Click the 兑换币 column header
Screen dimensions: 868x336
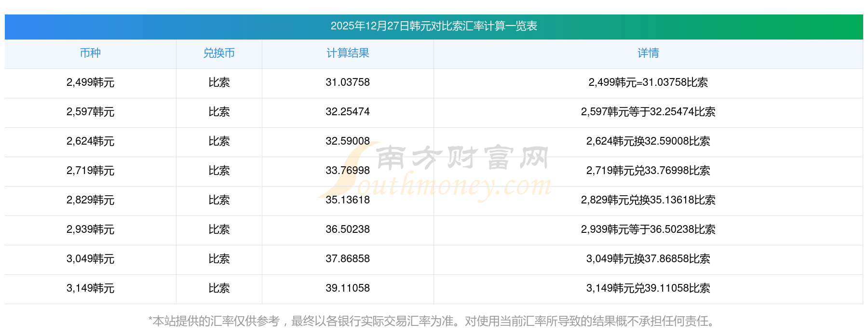[219, 53]
